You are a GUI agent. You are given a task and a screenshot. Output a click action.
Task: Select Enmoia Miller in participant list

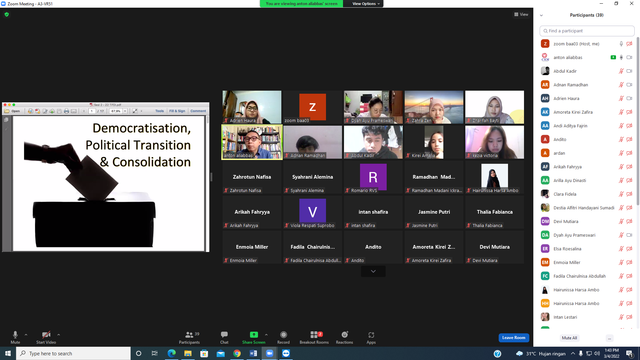pyautogui.click(x=587, y=262)
